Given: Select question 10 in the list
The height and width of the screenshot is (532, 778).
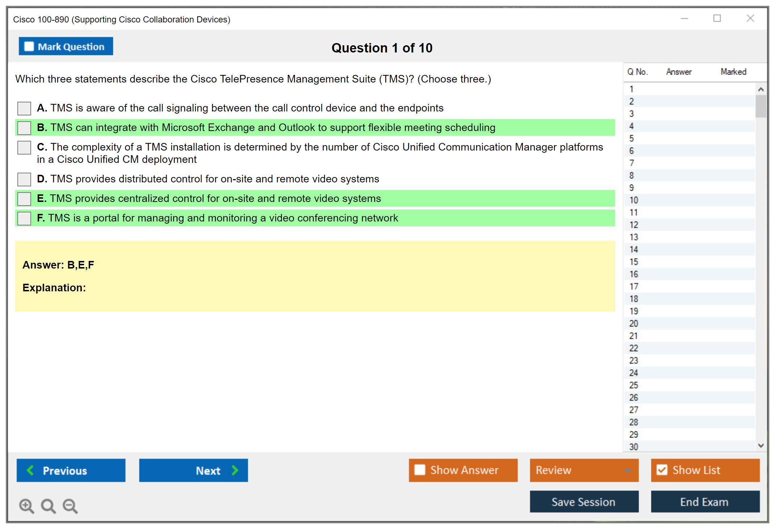Looking at the screenshot, I should [634, 200].
